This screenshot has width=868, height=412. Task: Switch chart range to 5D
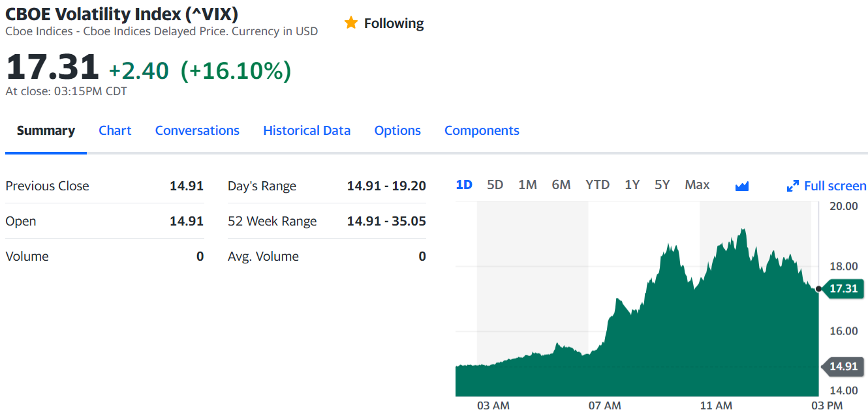pyautogui.click(x=495, y=184)
